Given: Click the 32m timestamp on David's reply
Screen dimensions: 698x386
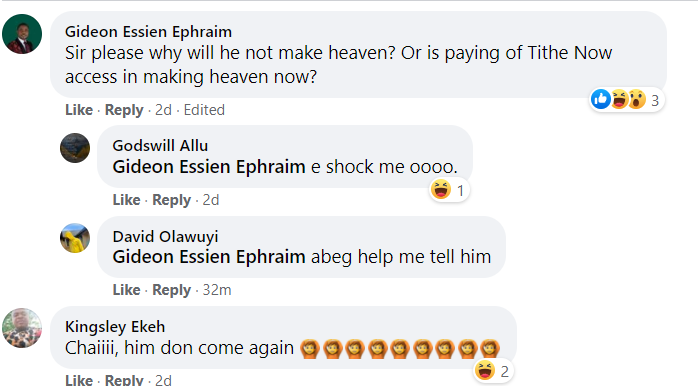Looking at the screenshot, I should (217, 290).
